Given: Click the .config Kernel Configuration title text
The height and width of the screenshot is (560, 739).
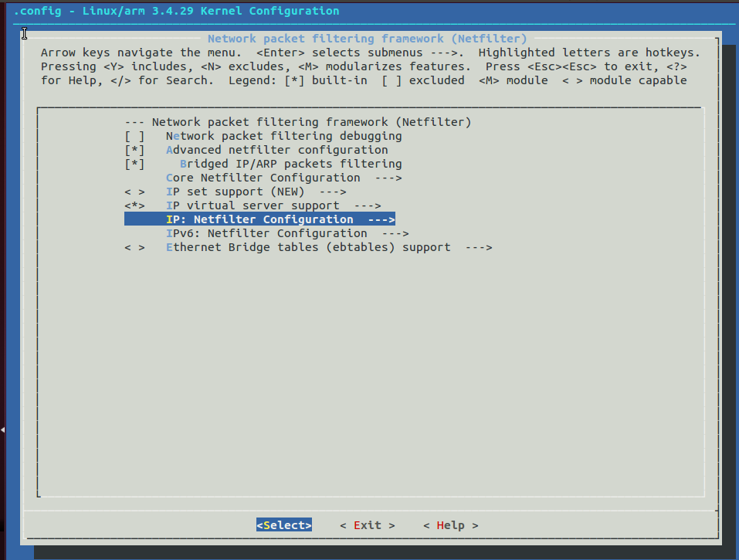Looking at the screenshot, I should tap(176, 11).
